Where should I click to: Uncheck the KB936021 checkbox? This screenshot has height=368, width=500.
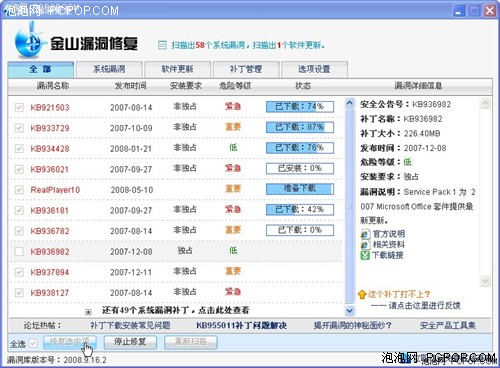(x=19, y=169)
